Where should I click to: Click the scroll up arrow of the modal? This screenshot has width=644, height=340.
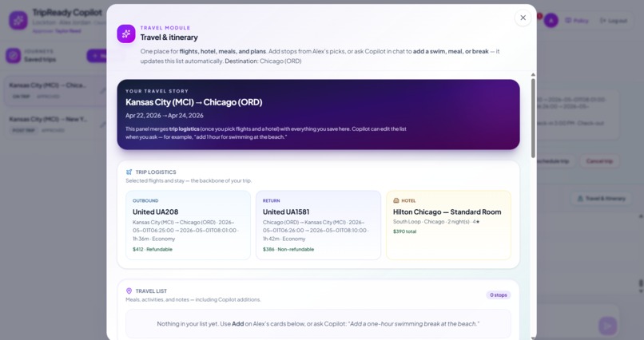coord(533,75)
